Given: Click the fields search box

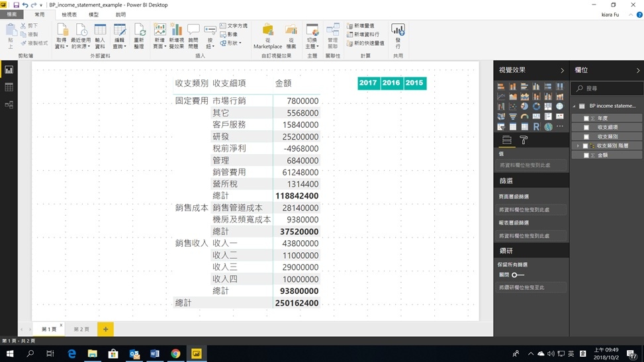Looking at the screenshot, I should 607,88.
